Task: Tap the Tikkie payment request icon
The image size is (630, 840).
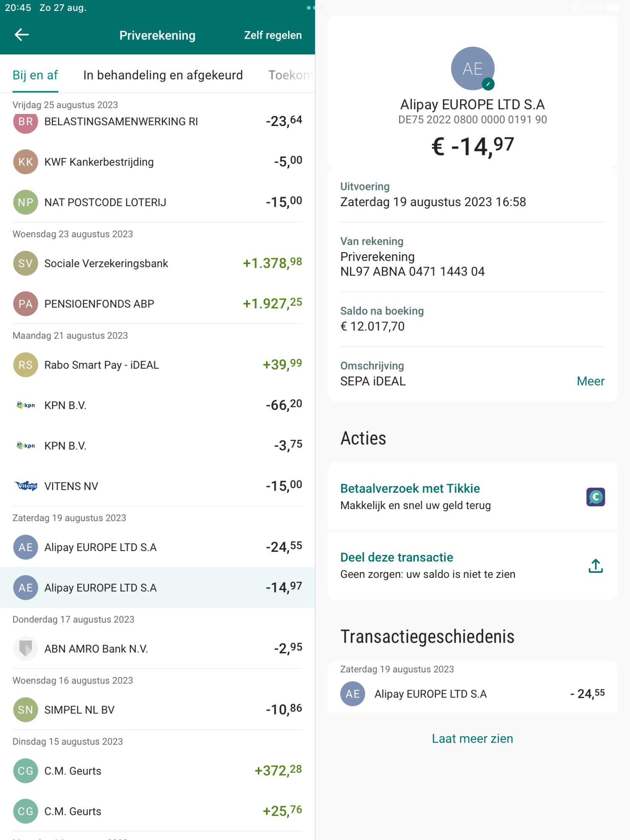Action: pos(595,497)
